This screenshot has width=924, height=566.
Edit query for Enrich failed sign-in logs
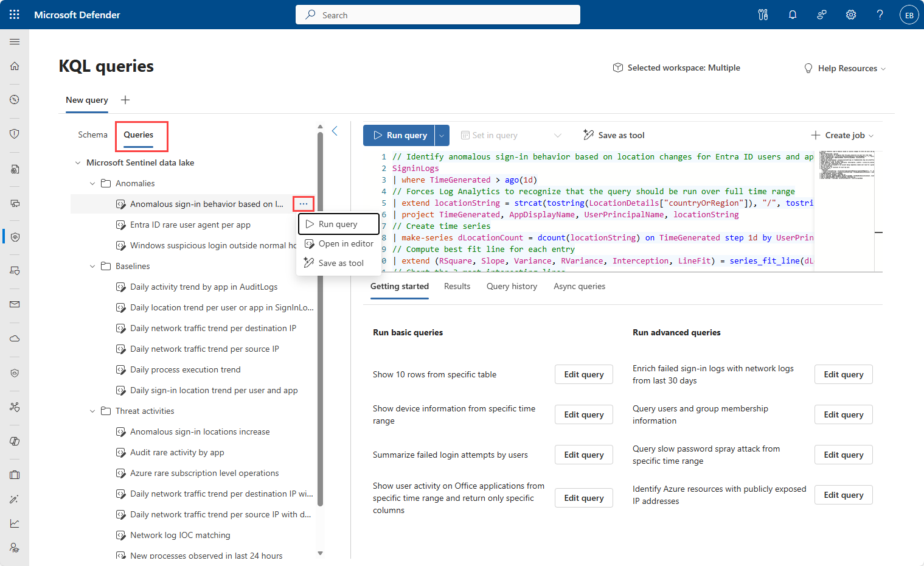point(844,374)
